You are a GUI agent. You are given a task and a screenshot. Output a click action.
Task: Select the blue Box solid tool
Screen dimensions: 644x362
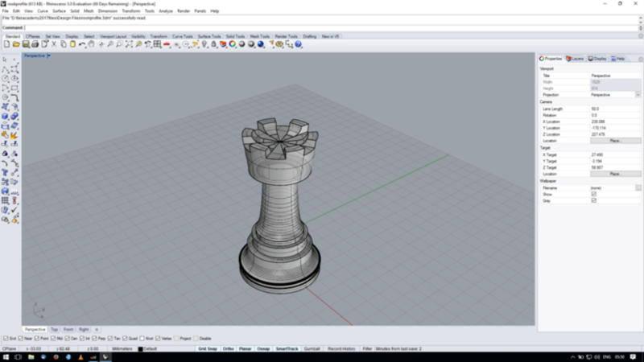click(x=5, y=117)
